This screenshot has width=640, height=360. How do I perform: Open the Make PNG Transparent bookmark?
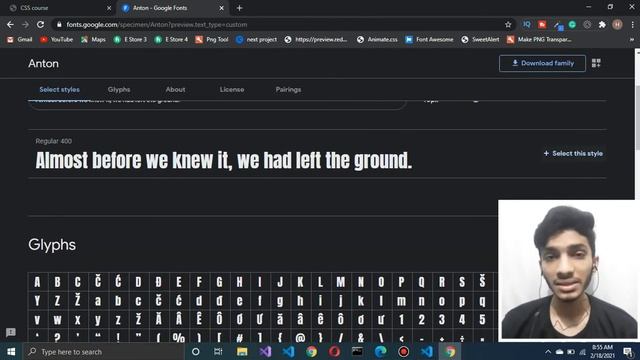pos(539,40)
